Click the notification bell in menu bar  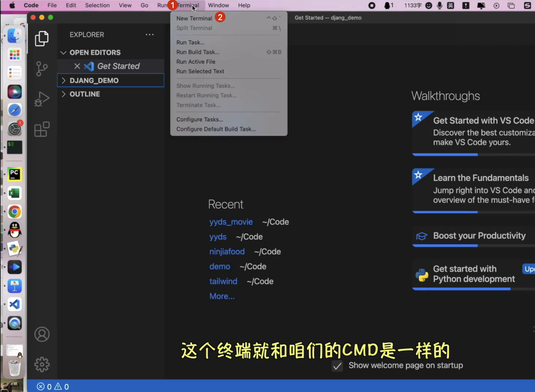coord(388,5)
